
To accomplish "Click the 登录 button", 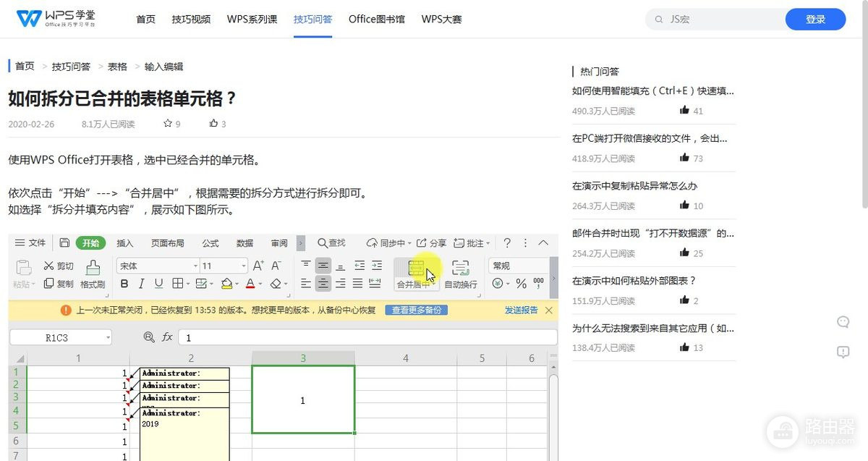I will (x=815, y=20).
